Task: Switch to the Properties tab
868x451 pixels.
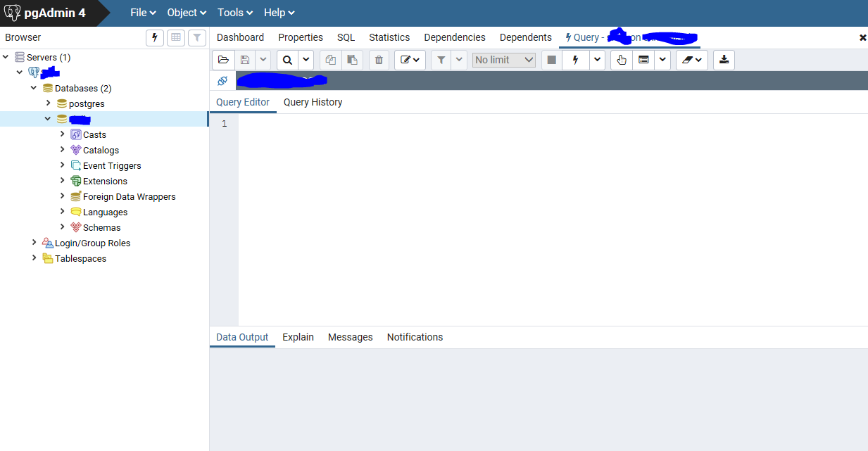Action: 301,37
